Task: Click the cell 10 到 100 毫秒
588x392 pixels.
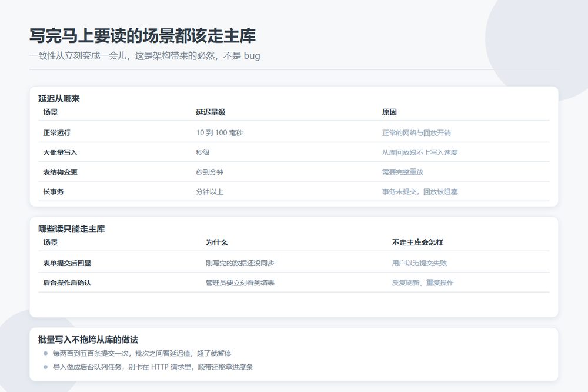Action: [x=219, y=132]
